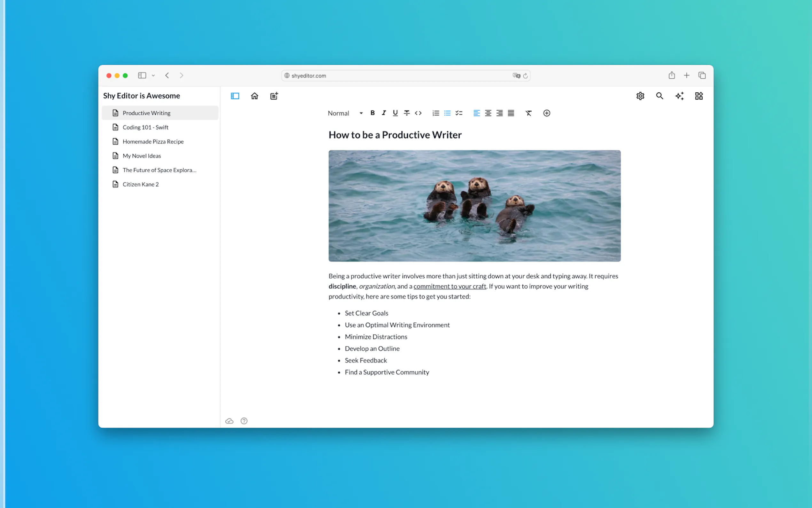The width and height of the screenshot is (812, 508).
Task: Open the widgets grid icon
Action: [699, 96]
